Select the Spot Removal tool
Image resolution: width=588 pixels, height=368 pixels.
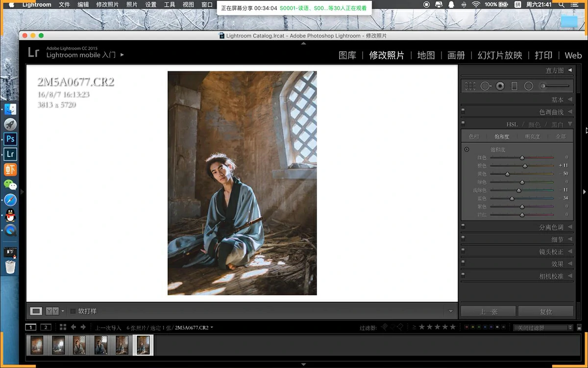pos(485,86)
